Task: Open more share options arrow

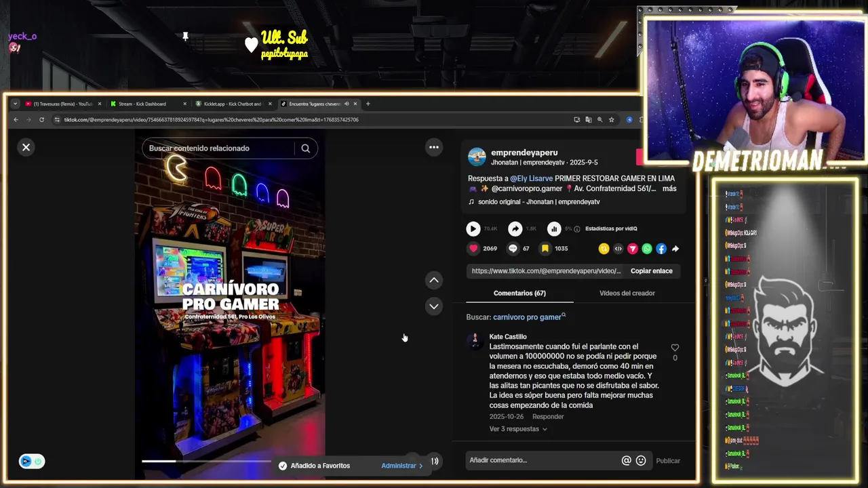Action: tap(675, 249)
